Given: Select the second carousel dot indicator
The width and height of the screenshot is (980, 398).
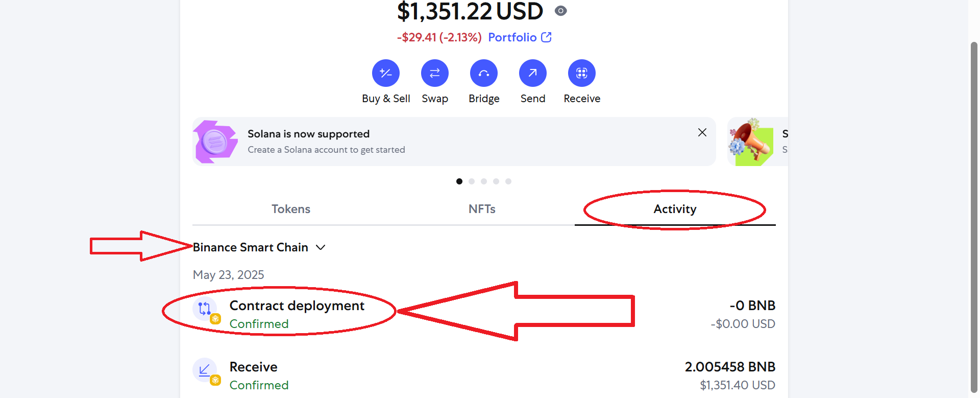Looking at the screenshot, I should [x=472, y=181].
